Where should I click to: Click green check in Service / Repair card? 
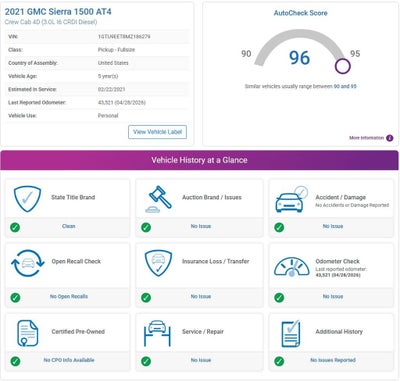pyautogui.click(x=146, y=361)
